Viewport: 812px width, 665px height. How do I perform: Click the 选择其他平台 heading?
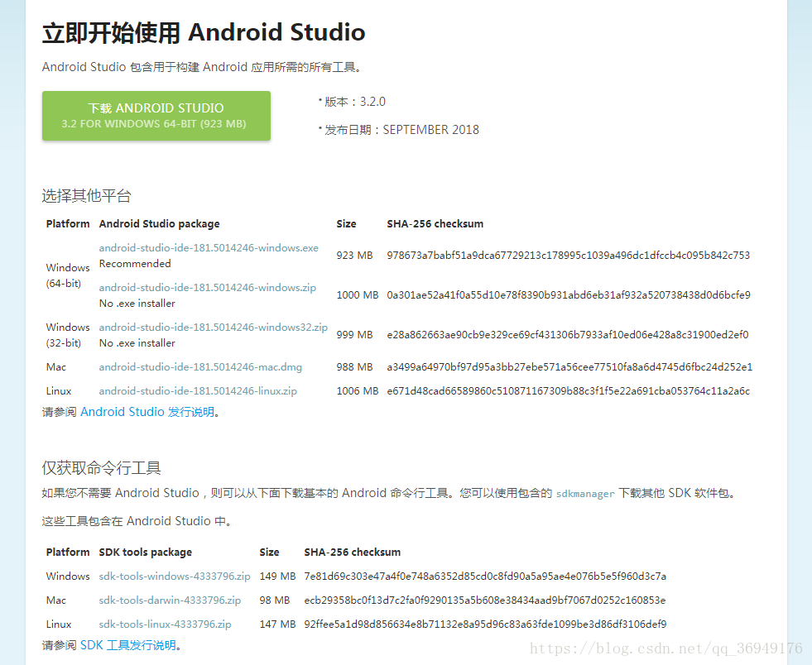pos(86,196)
